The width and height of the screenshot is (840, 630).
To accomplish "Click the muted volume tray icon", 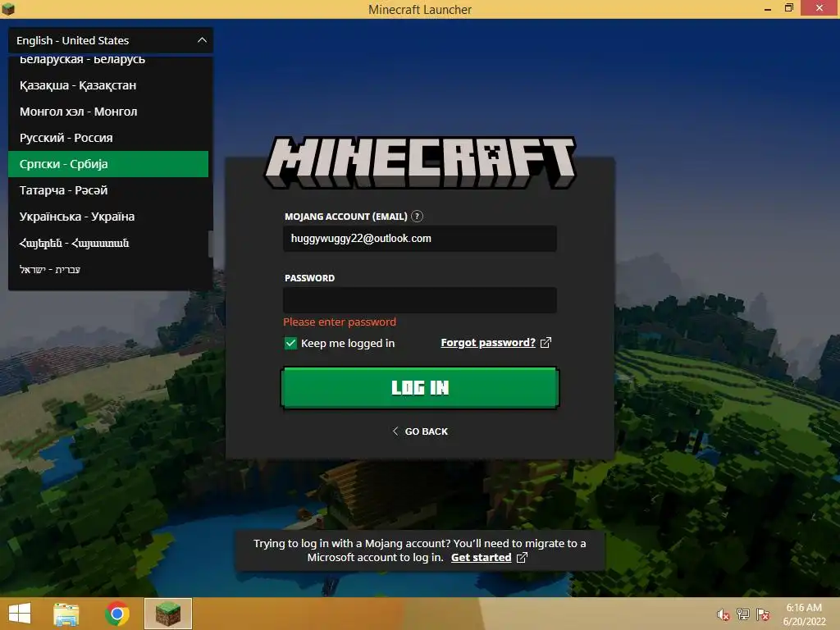I will click(x=723, y=614).
